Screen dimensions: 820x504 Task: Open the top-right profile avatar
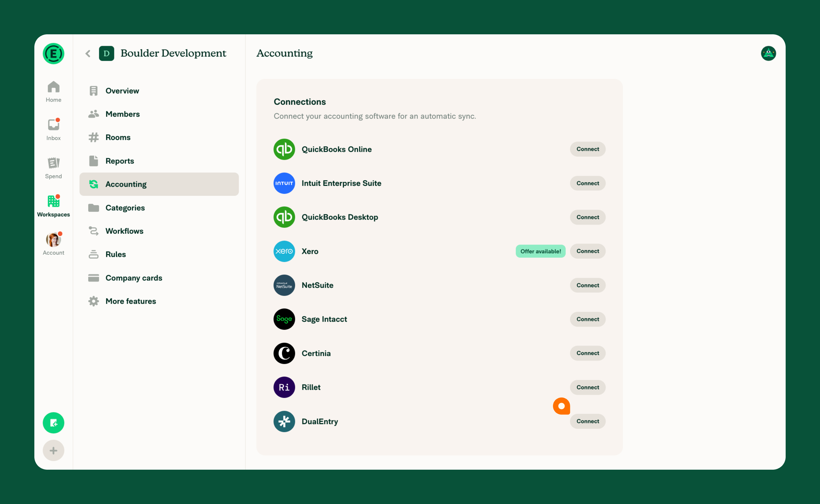768,53
